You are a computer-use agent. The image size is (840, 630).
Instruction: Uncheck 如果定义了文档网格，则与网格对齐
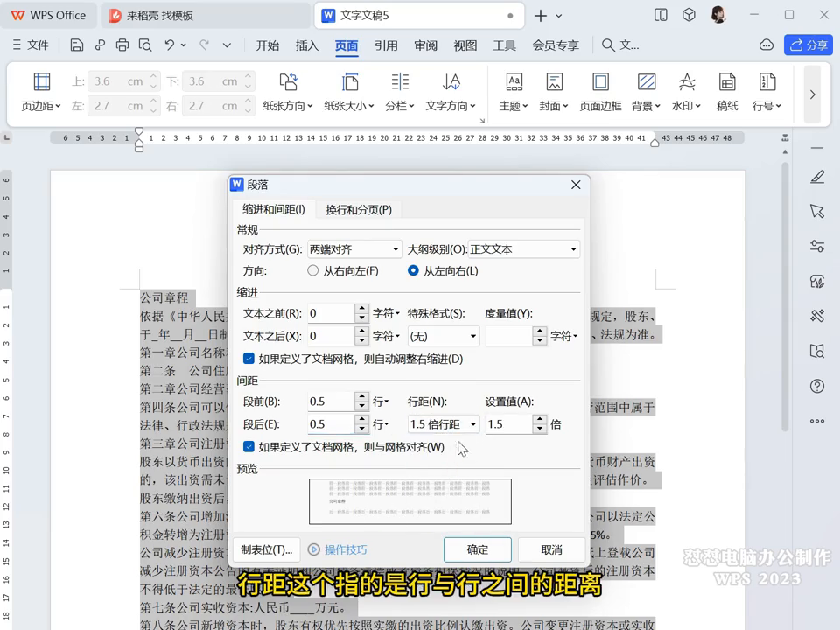click(x=249, y=446)
